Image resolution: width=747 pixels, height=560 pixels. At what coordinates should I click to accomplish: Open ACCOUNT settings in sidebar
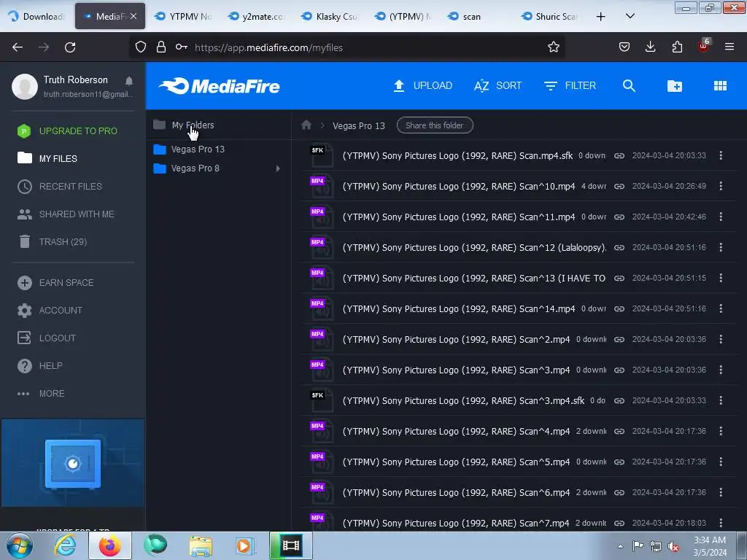[50, 311]
